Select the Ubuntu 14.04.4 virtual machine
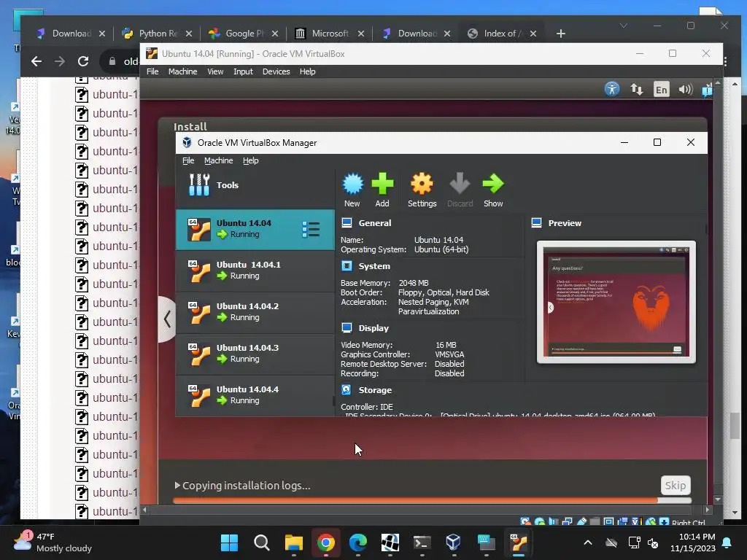 pyautogui.click(x=255, y=395)
